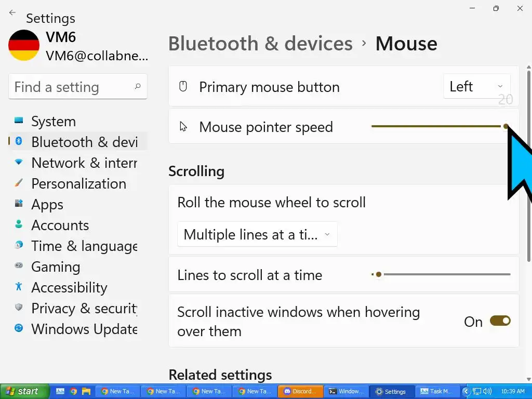Switch to Task M... in the taskbar
Image resolution: width=532 pixels, height=399 pixels.
coord(437,391)
